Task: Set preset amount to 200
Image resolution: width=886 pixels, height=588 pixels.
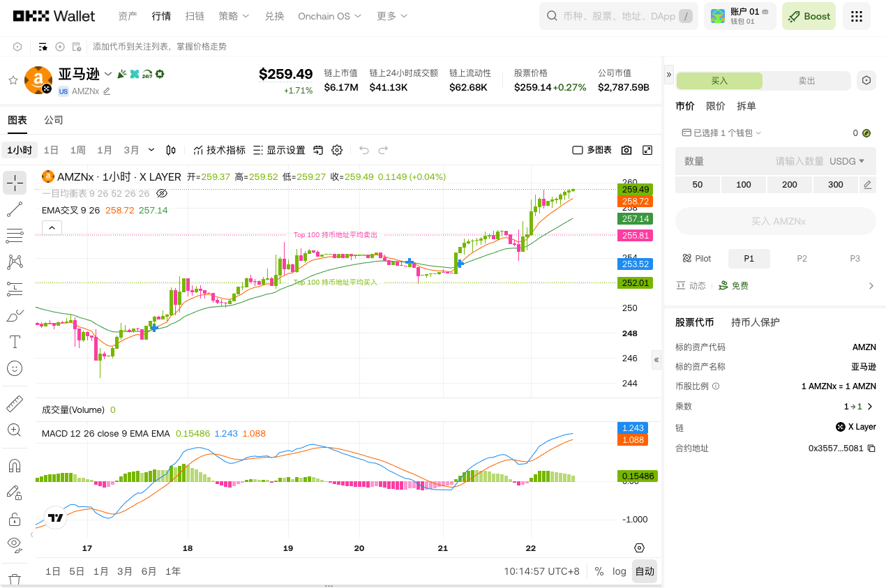Action: pos(790,185)
